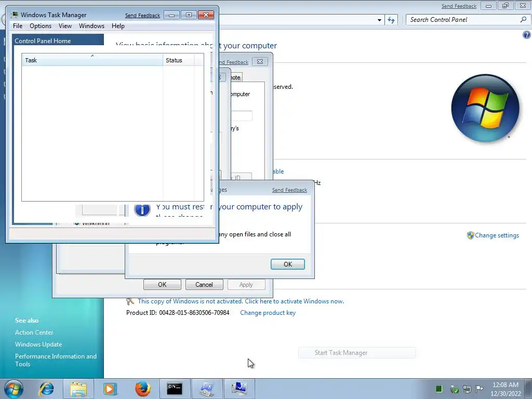Open the Start menu orb
532x399 pixels.
14,389
